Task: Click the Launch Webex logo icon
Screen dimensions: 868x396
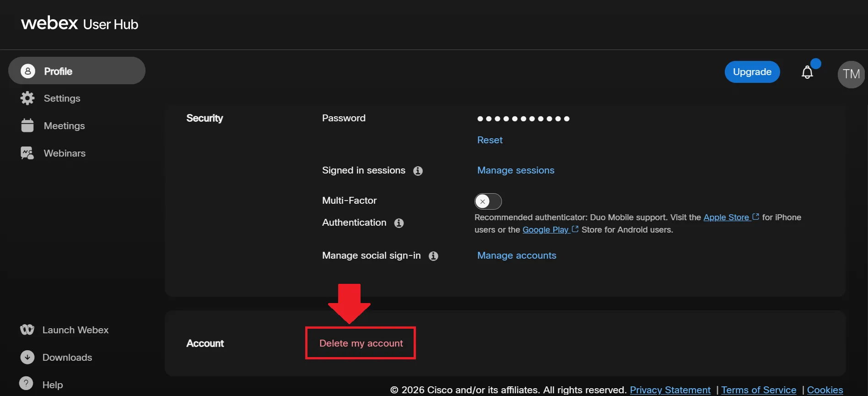Action: [x=27, y=330]
